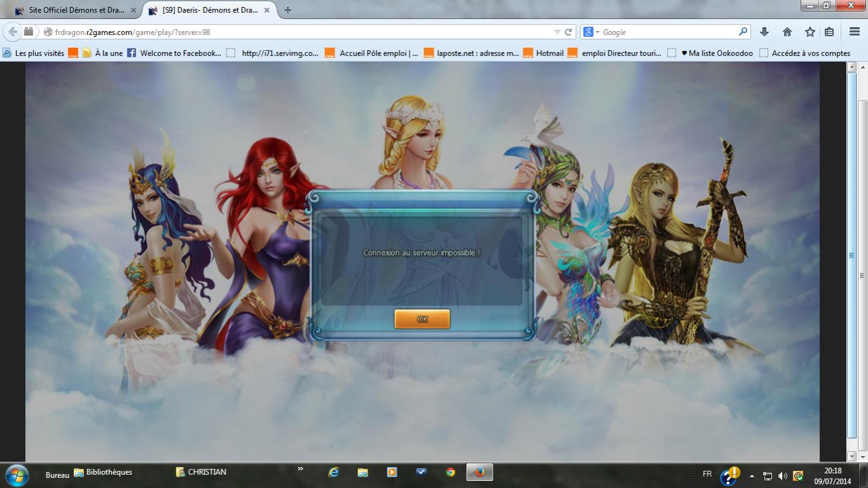Image resolution: width=868 pixels, height=488 pixels.
Task: Click the OK button in the error dialog
Action: (422, 319)
